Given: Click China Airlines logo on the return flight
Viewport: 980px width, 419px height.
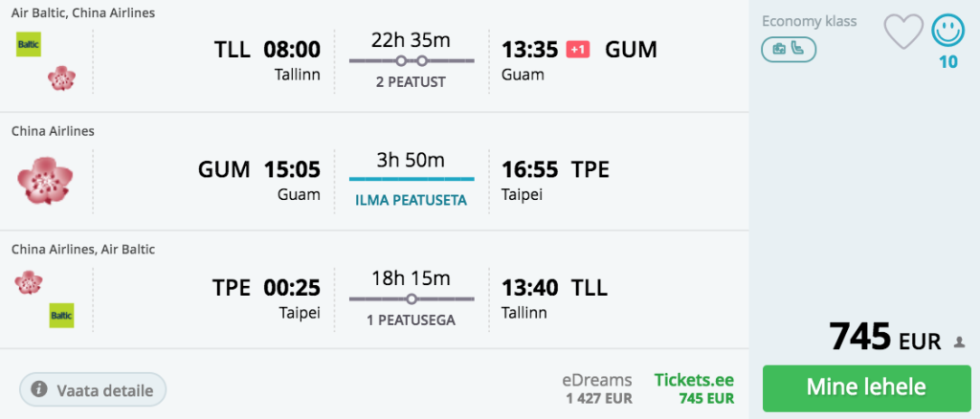Looking at the screenshot, I should [x=29, y=282].
